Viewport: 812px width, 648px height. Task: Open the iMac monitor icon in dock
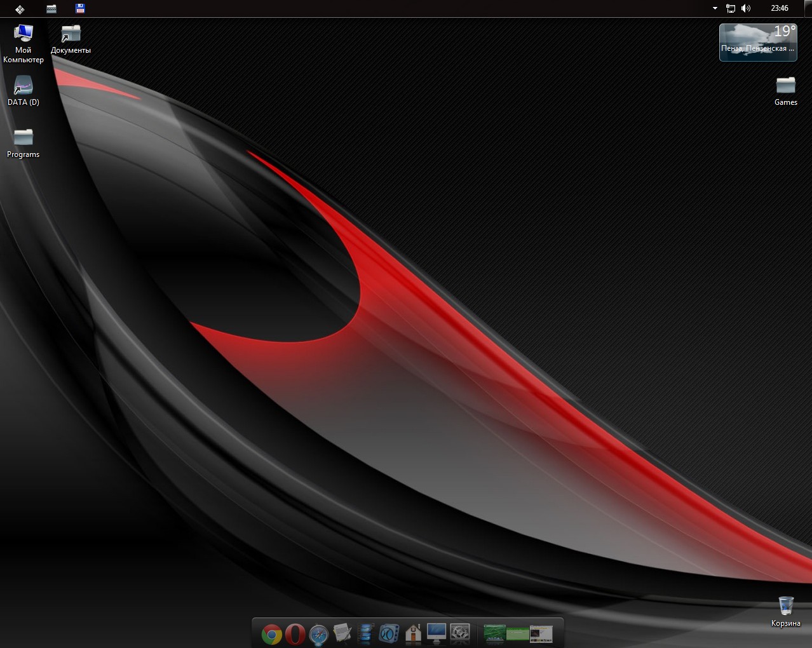click(x=436, y=633)
